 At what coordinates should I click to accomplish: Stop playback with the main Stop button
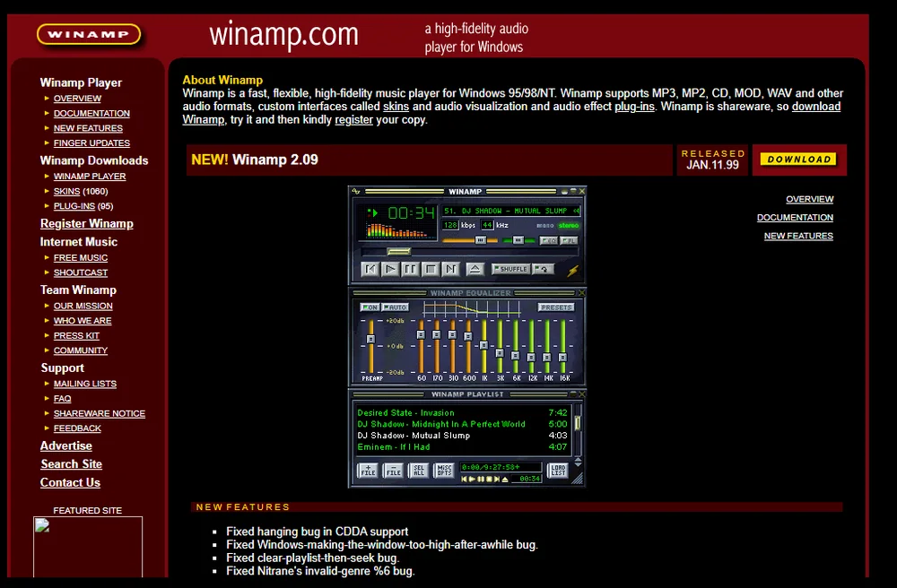[x=431, y=269]
